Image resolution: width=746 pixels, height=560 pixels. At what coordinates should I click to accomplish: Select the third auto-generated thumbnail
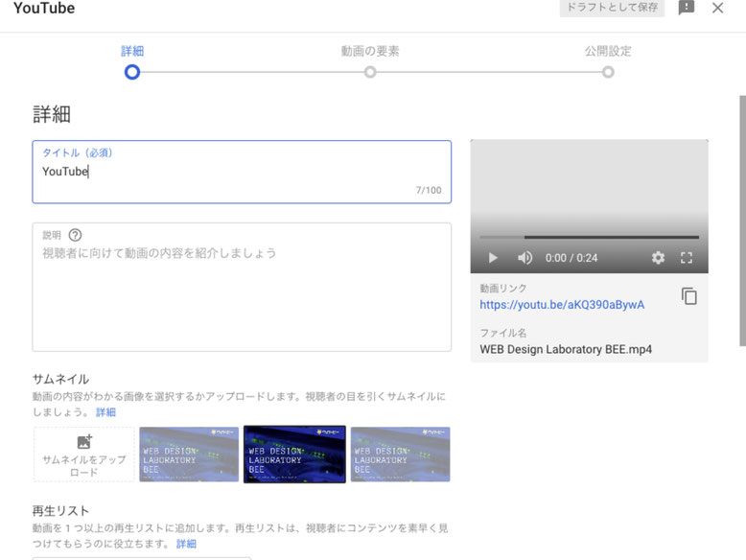click(x=400, y=455)
